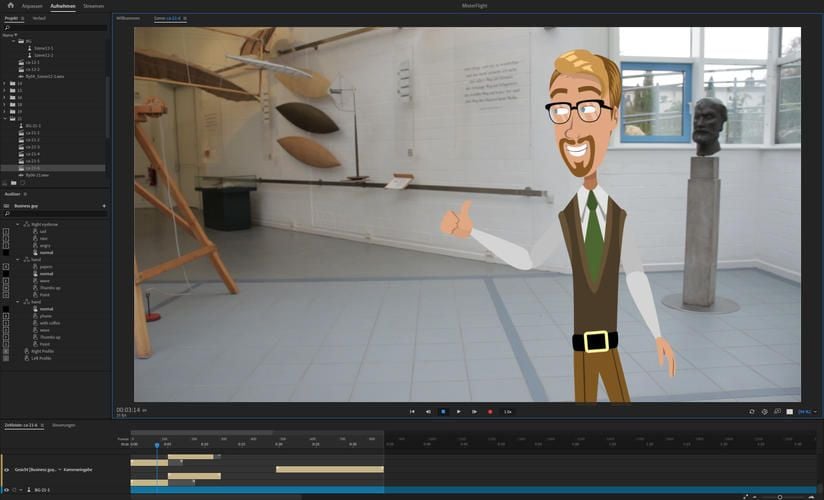Add a new trigger with plus icon
Screen dimensions: 824x500
tap(104, 206)
